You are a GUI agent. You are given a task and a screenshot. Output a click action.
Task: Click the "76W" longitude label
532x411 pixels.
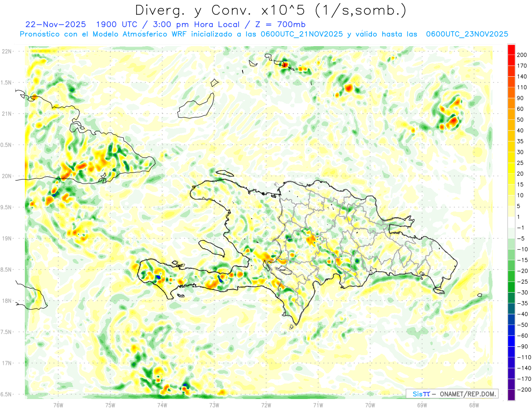(58, 405)
